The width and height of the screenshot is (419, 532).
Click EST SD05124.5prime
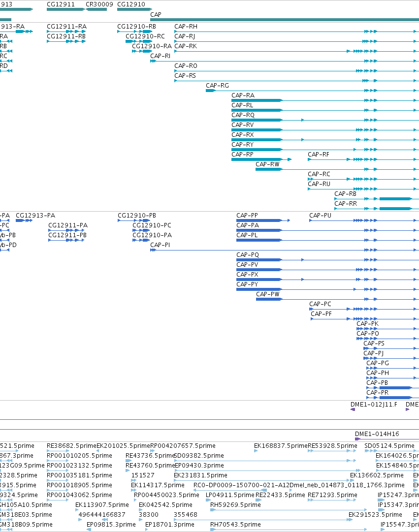[389, 446]
